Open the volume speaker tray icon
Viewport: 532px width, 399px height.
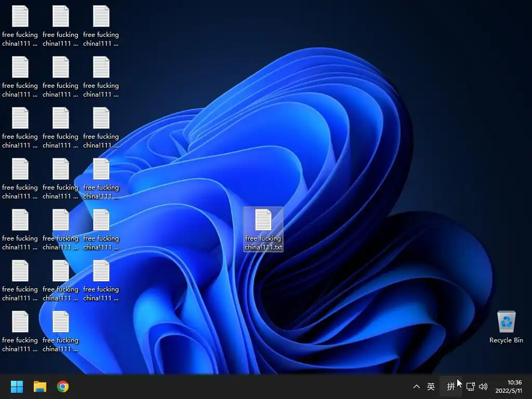click(483, 387)
